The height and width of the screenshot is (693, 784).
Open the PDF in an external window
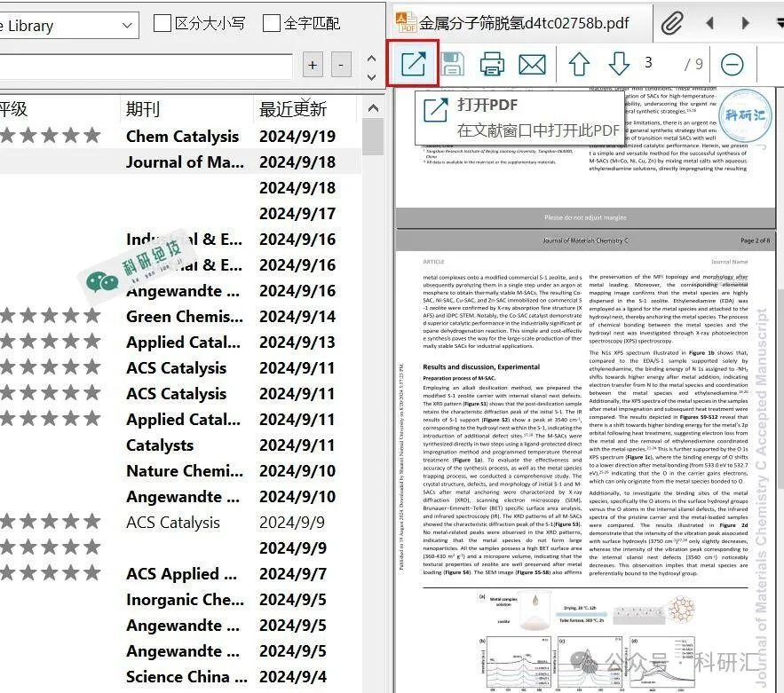pos(412,64)
